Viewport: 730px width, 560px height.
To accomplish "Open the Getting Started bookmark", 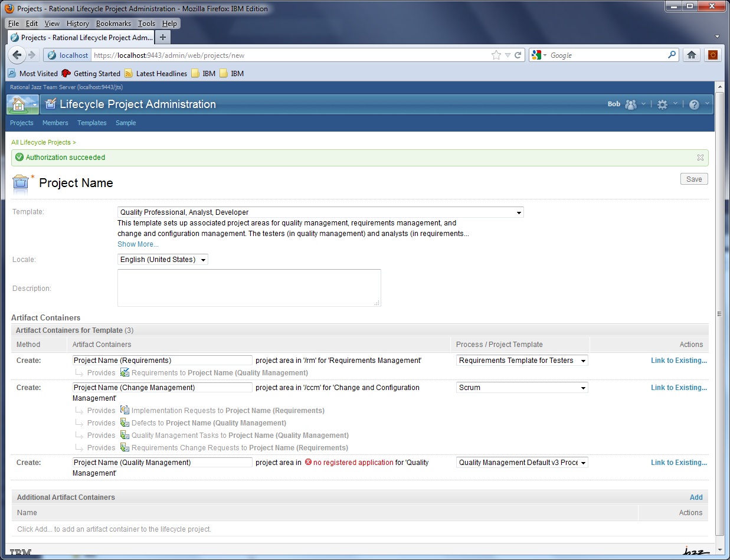I will click(x=91, y=74).
